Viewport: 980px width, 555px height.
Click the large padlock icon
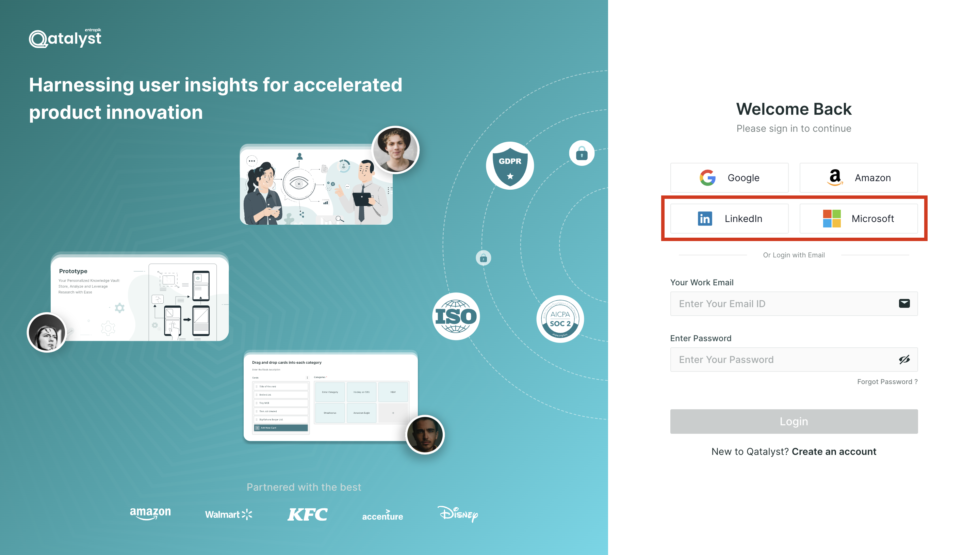coord(582,153)
